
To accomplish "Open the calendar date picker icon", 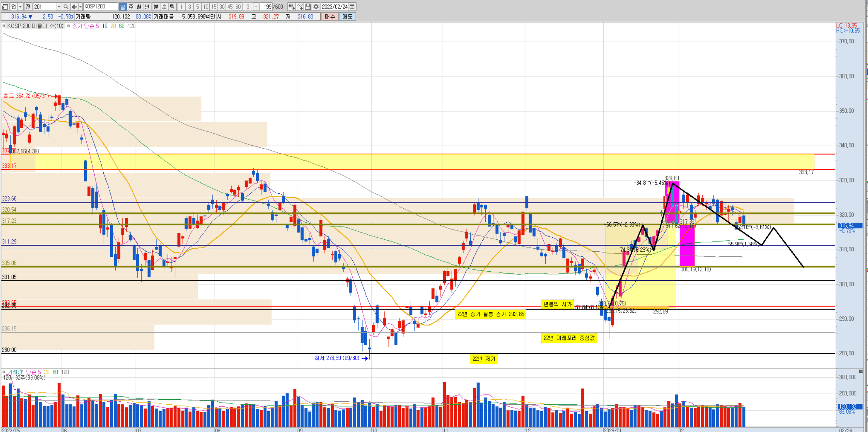I will tap(352, 6).
